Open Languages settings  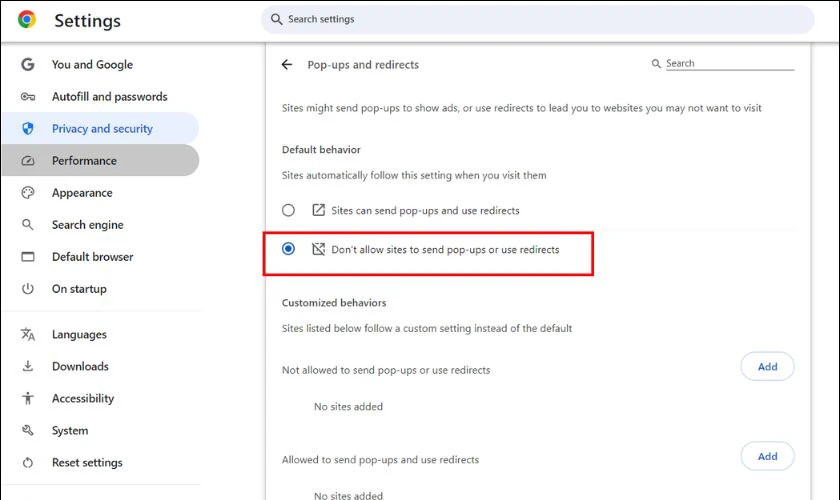click(x=100, y=334)
